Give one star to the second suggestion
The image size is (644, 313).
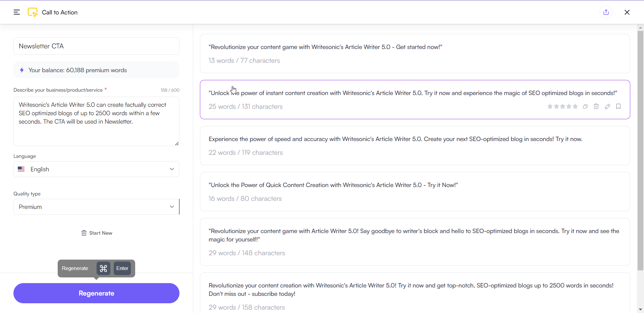click(x=550, y=106)
